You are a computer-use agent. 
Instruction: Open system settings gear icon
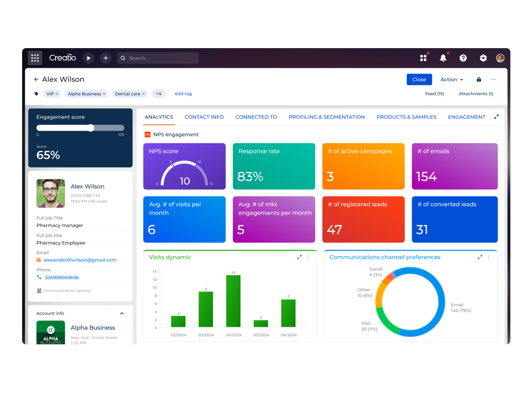tap(483, 58)
